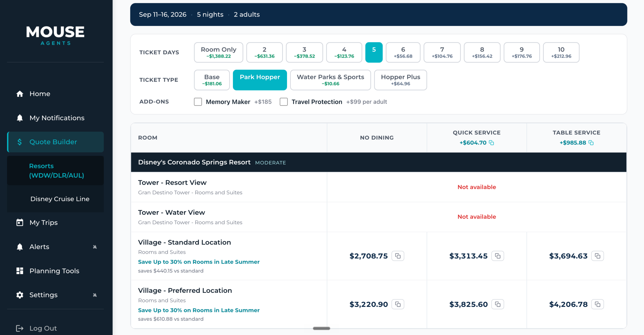The width and height of the screenshot is (644, 335).
Task: Click the My Notifications bell icon
Action: coord(20,118)
